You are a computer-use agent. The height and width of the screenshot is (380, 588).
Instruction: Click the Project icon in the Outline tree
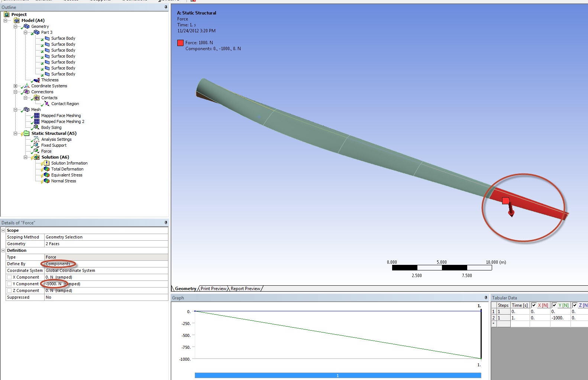(x=6, y=14)
